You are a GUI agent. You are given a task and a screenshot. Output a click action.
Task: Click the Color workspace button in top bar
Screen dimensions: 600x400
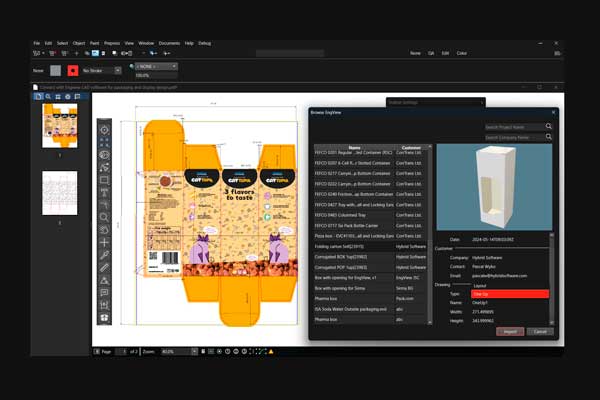pyautogui.click(x=461, y=53)
